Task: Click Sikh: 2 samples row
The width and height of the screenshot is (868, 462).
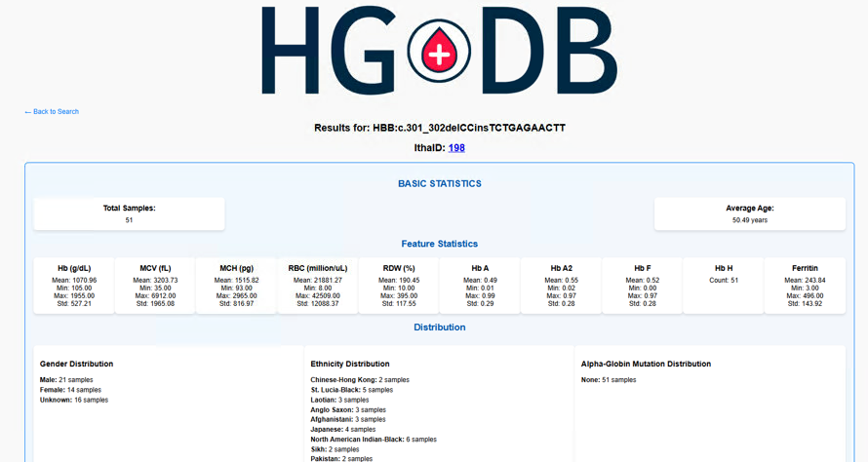Action: (x=335, y=449)
